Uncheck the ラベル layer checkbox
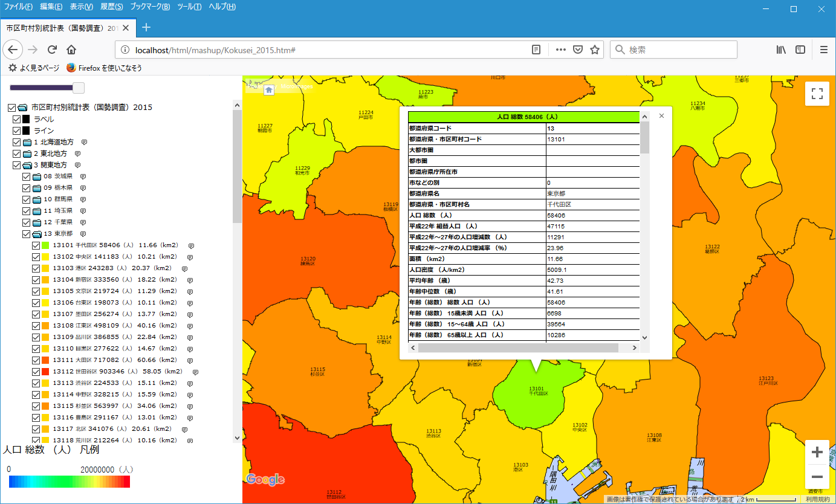This screenshot has width=836, height=504. 16,119
